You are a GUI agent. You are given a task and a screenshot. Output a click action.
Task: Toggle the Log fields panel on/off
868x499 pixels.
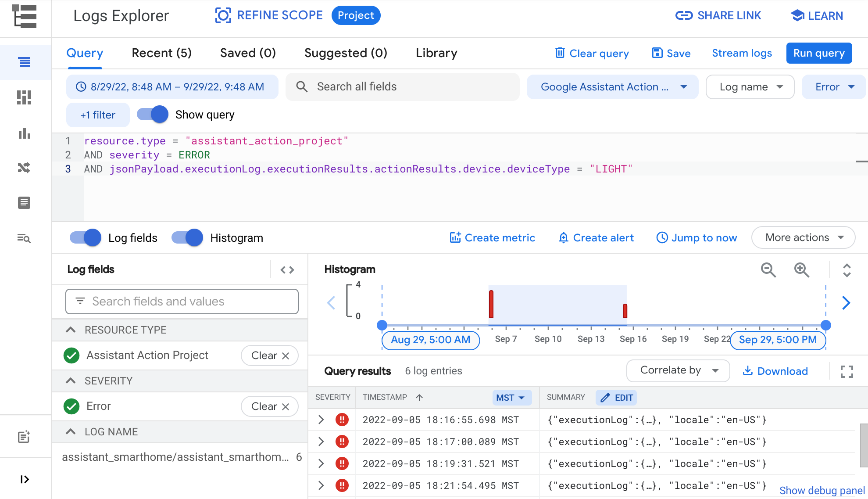pos(85,238)
